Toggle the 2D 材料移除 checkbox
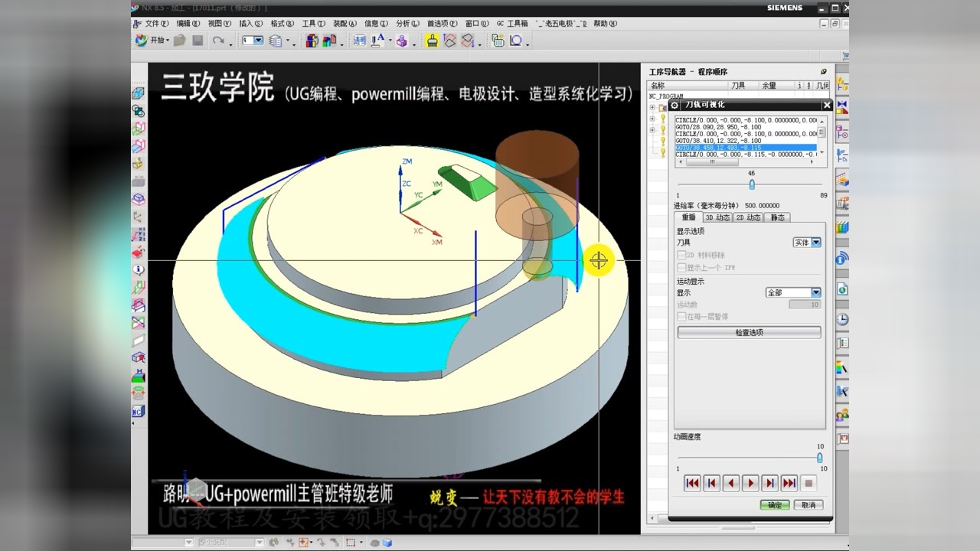This screenshot has width=980, height=551. pos(681,255)
